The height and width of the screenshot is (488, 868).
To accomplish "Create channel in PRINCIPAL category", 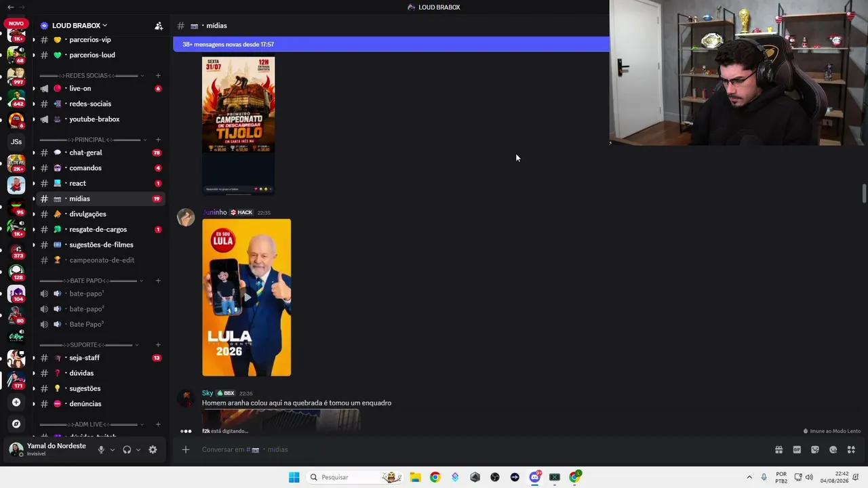I will (158, 140).
